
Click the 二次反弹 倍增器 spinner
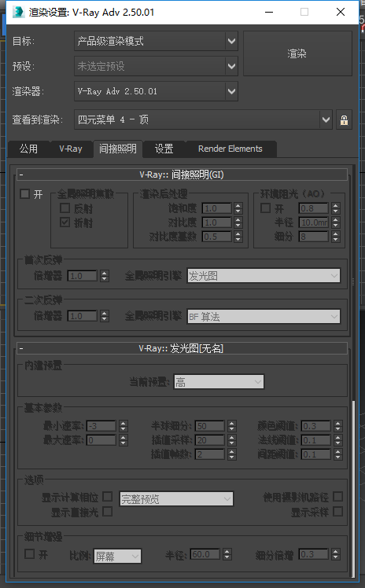click(105, 316)
